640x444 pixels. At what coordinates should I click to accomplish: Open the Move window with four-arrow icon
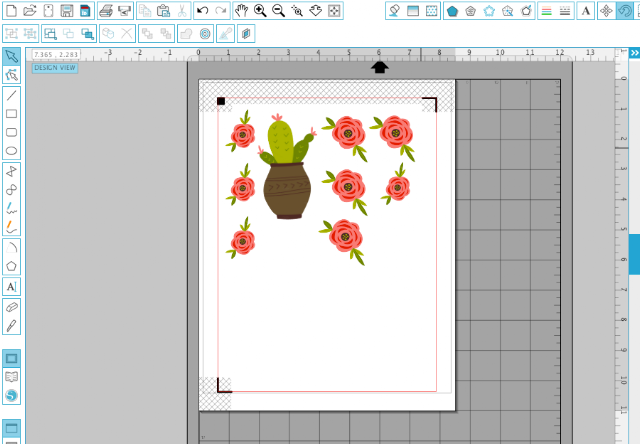607,11
